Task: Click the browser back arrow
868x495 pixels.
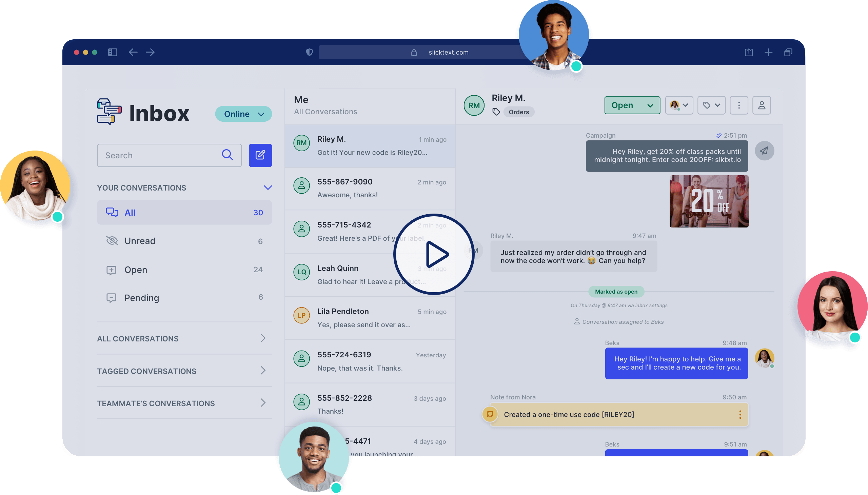Action: pyautogui.click(x=133, y=52)
